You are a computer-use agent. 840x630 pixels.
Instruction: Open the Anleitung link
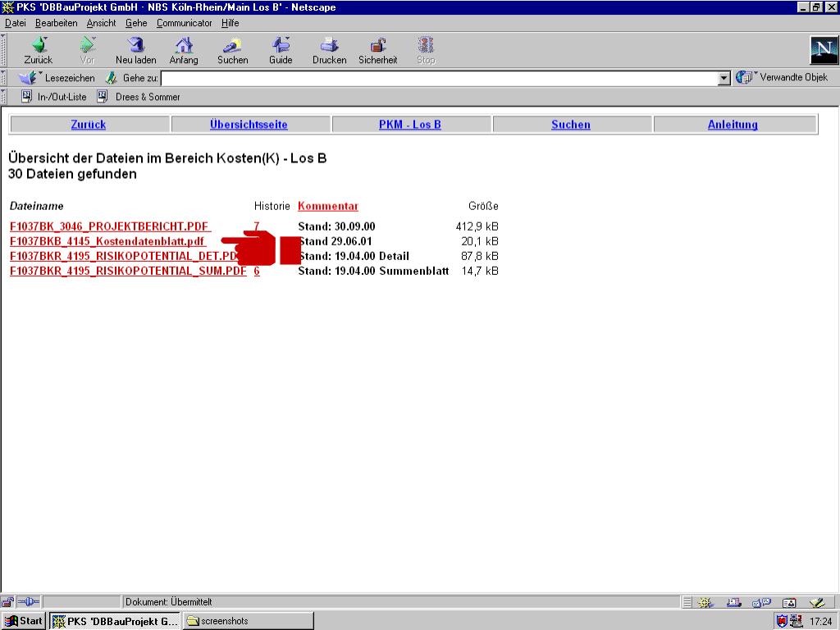point(733,125)
